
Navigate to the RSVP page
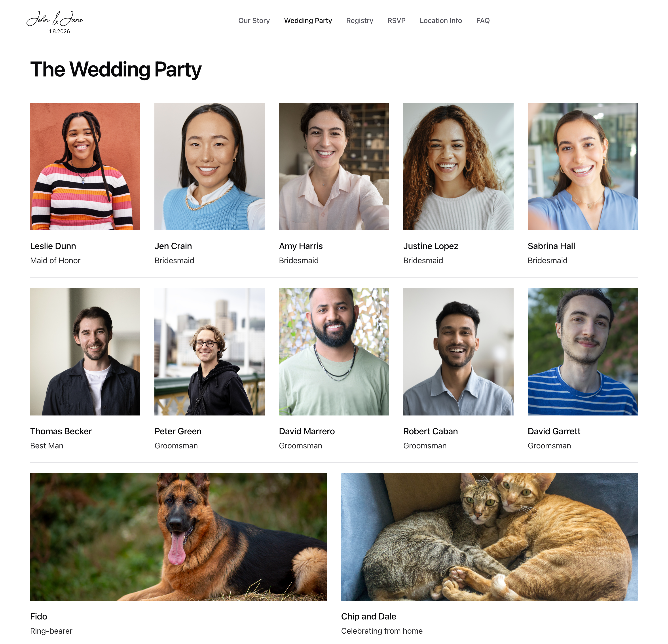[396, 21]
